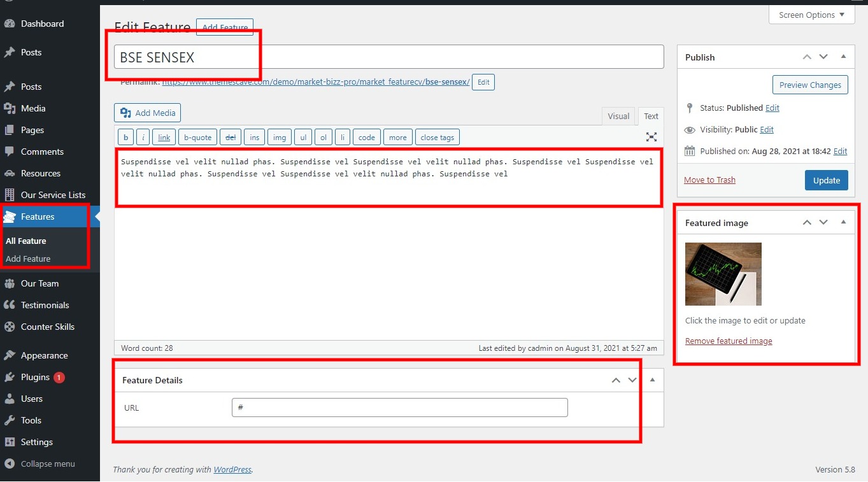
Task: Click the Appearance paintbrush icon
Action: (10, 355)
